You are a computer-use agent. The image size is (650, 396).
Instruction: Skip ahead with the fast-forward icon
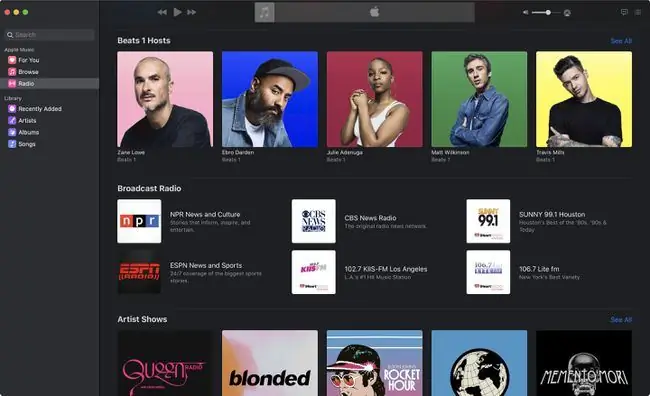click(192, 12)
